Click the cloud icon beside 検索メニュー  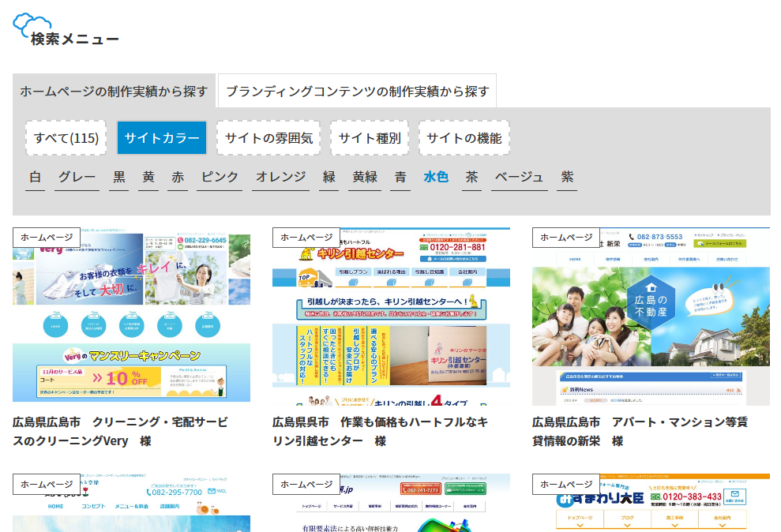pos(32,24)
